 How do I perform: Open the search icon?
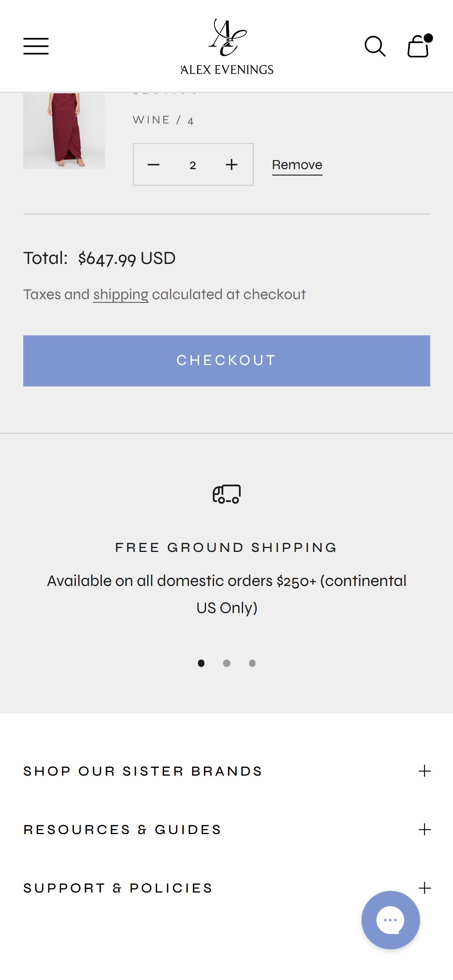click(x=375, y=46)
